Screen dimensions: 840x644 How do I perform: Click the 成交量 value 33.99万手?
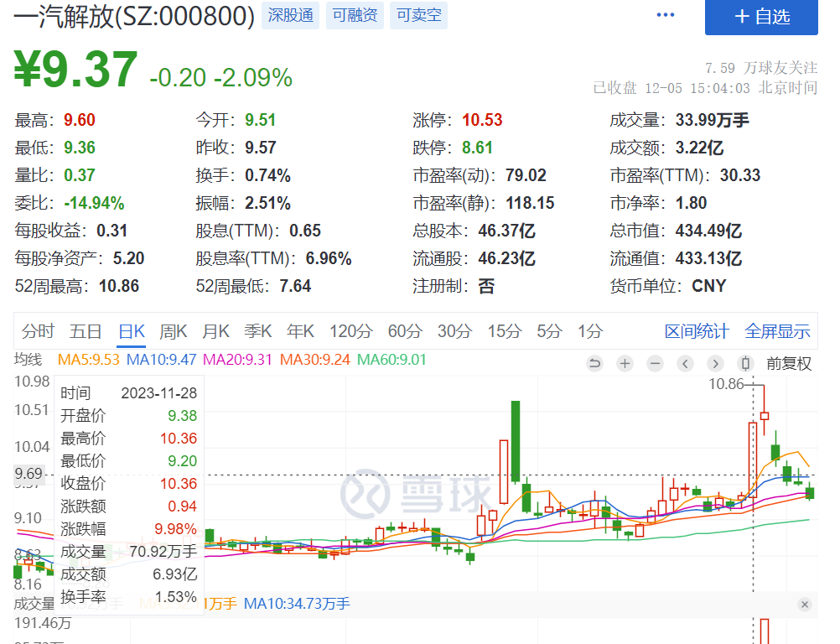click(x=712, y=120)
